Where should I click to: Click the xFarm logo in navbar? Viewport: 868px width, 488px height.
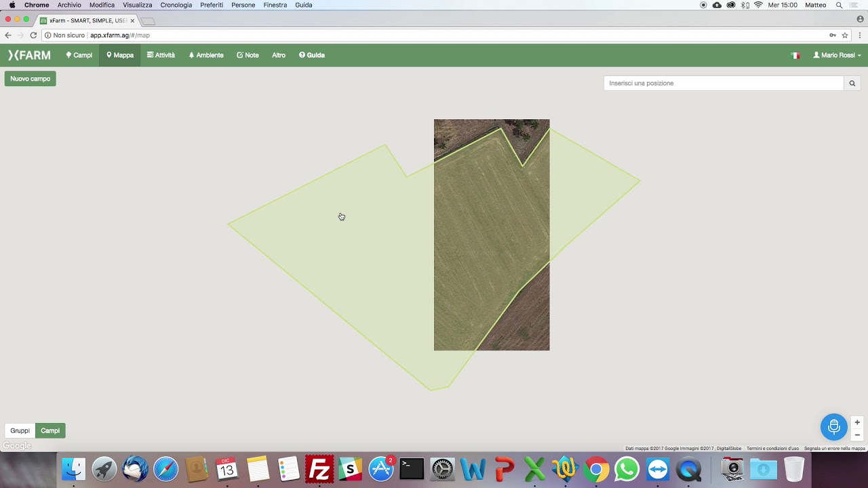point(29,56)
